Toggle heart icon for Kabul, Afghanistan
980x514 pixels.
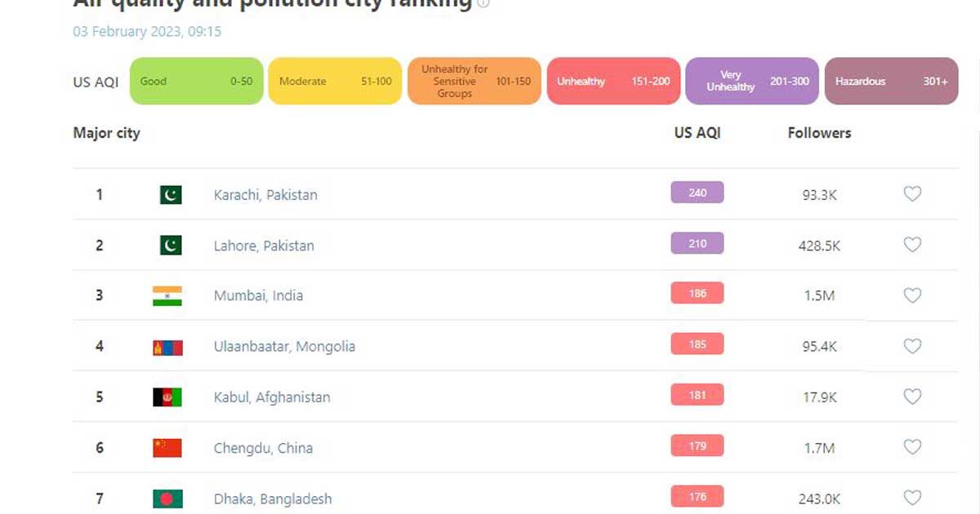click(x=912, y=397)
